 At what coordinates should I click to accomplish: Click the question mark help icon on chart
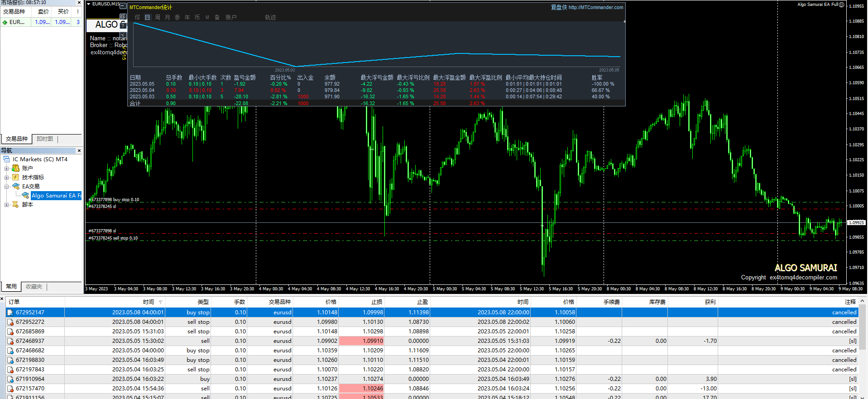point(123,25)
